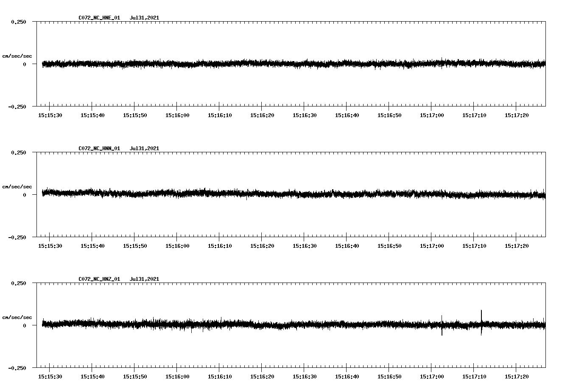Click the 15:17:00 time label under the HNE plot
The image size is (576, 392).
pyautogui.click(x=432, y=115)
